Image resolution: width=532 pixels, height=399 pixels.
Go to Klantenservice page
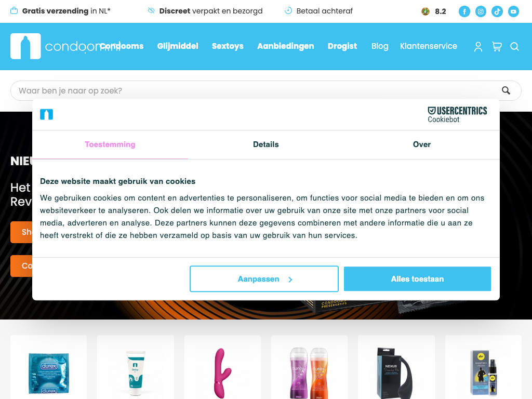click(x=428, y=46)
